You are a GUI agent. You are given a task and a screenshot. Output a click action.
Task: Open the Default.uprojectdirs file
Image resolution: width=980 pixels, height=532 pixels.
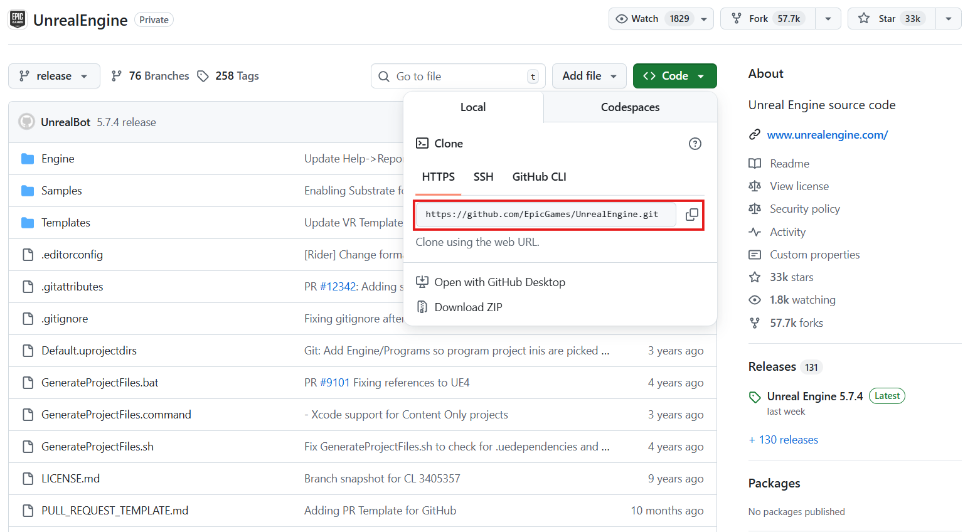89,351
